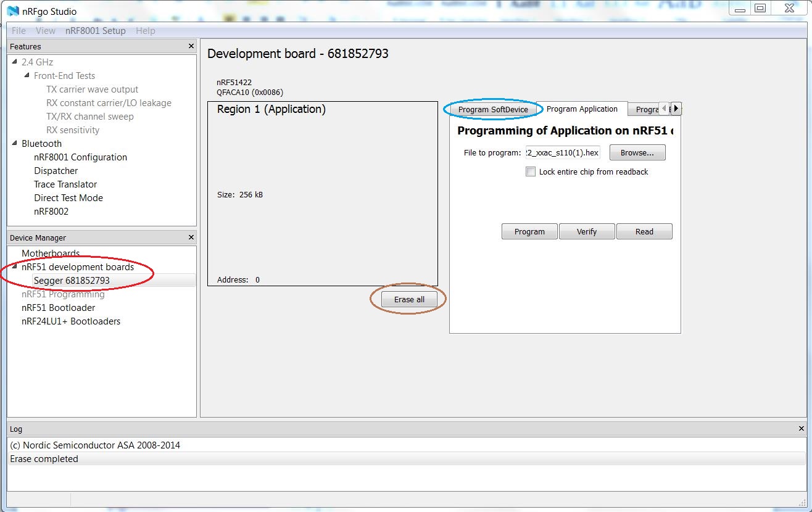Select Motherboards in Device Manager
The image size is (812, 512).
[51, 254]
